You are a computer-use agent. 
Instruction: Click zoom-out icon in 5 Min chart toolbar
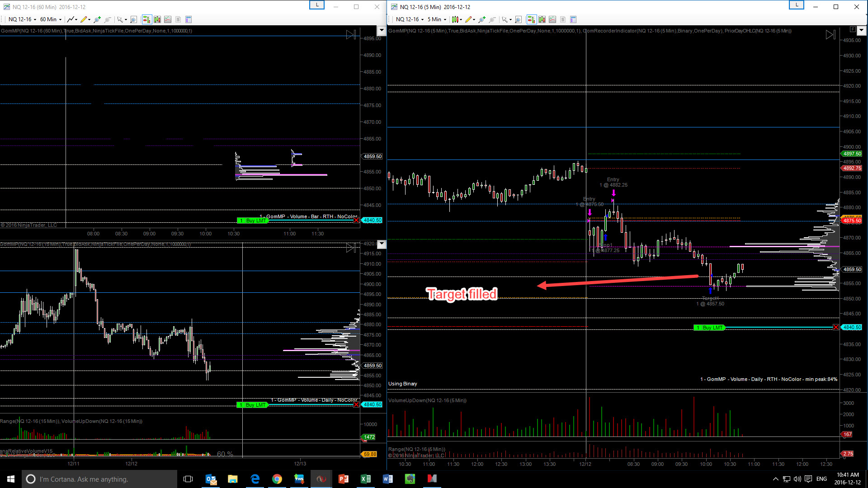[x=492, y=19]
